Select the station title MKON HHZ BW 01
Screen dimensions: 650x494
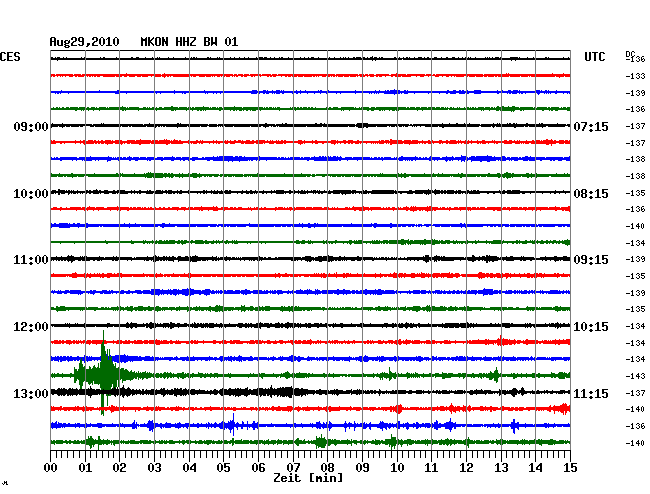tap(189, 42)
